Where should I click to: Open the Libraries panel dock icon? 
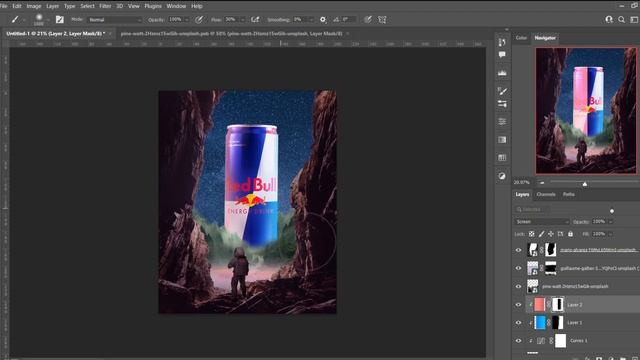tap(502, 140)
